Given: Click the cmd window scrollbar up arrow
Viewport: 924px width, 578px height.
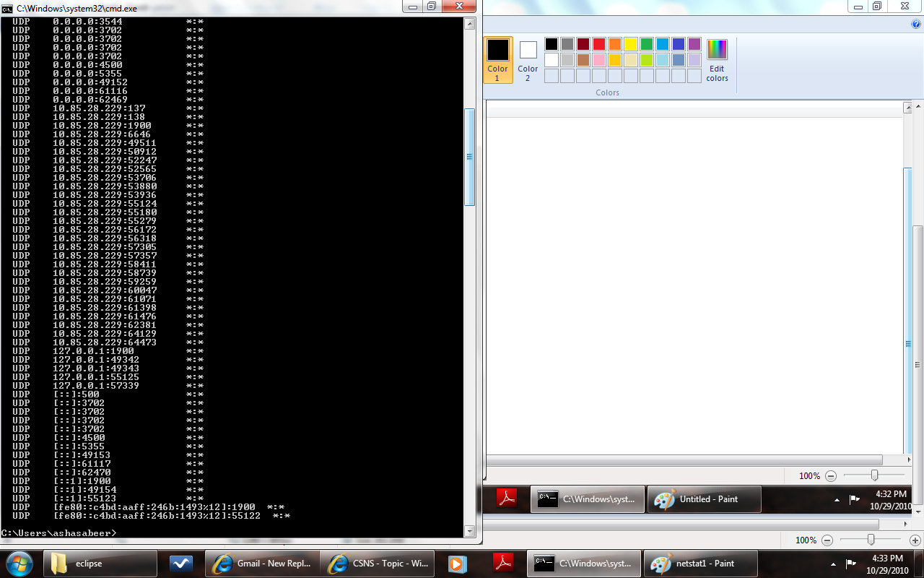Looking at the screenshot, I should click(x=469, y=22).
